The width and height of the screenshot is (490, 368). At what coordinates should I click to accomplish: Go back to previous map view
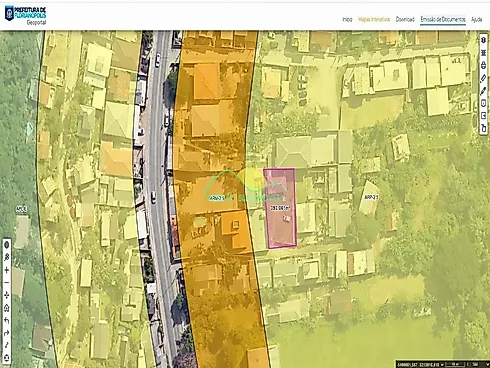tap(7, 321)
